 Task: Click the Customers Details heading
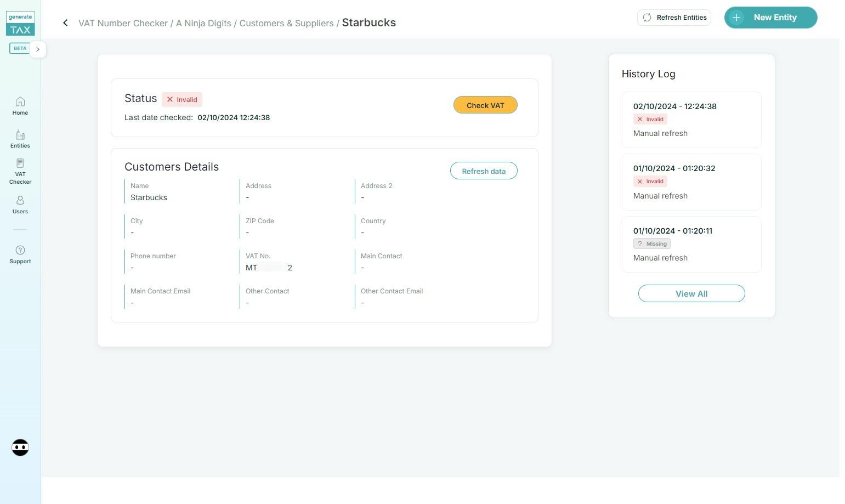(x=172, y=167)
